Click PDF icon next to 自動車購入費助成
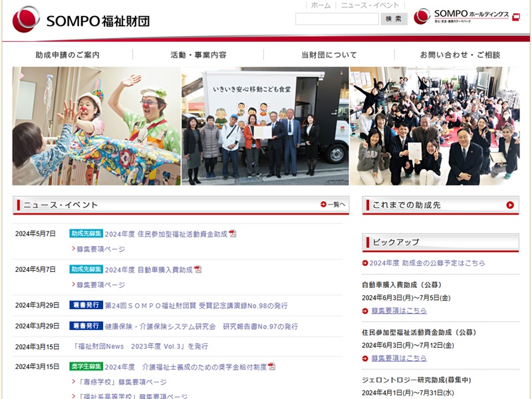This screenshot has height=399, width=532. tap(198, 269)
